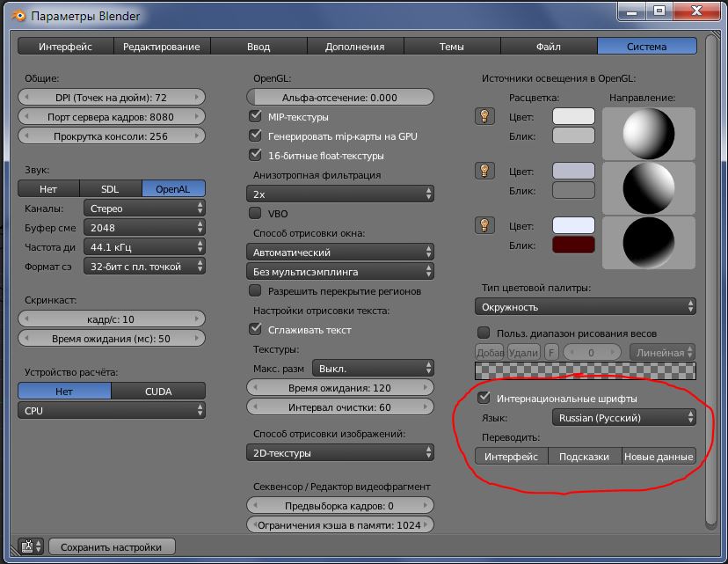Open the buffer size 2048 dropdown
Viewport: 728px width, 564px height.
[144, 228]
